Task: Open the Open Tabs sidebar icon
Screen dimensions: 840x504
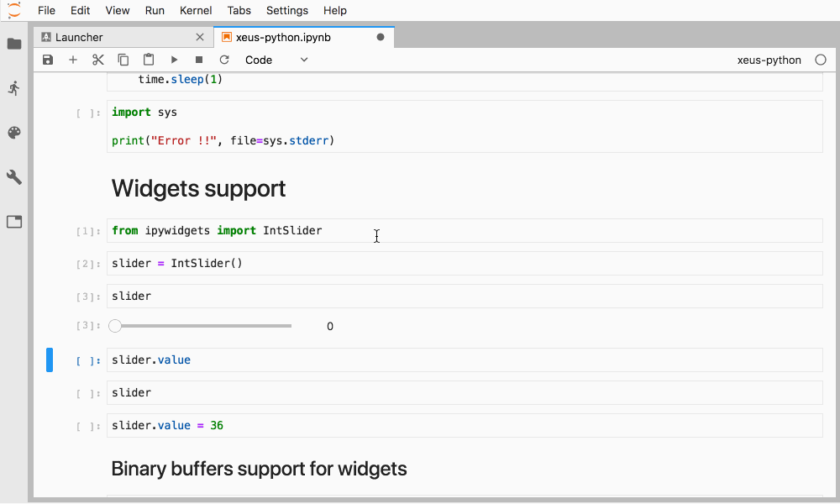Action: click(14, 222)
